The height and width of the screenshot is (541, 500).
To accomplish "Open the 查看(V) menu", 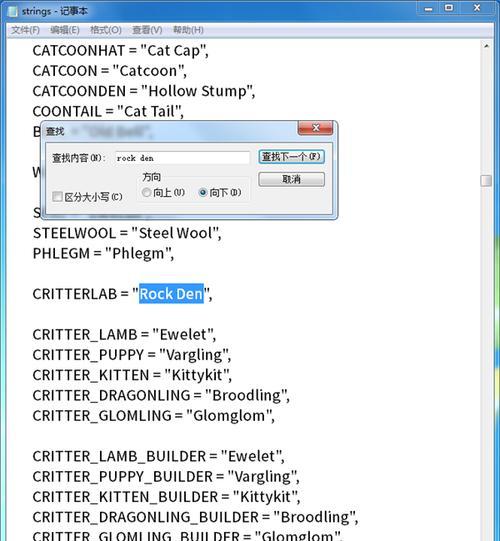I will tap(147, 30).
